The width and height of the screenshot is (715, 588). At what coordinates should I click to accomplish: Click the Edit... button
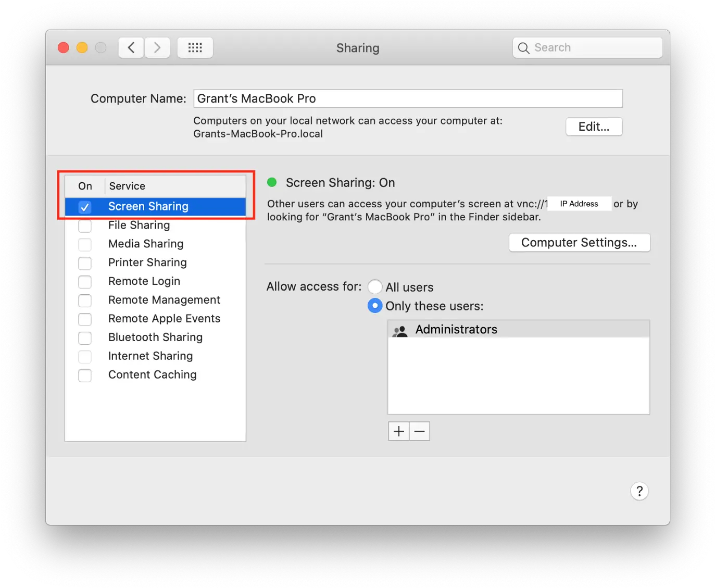click(594, 127)
